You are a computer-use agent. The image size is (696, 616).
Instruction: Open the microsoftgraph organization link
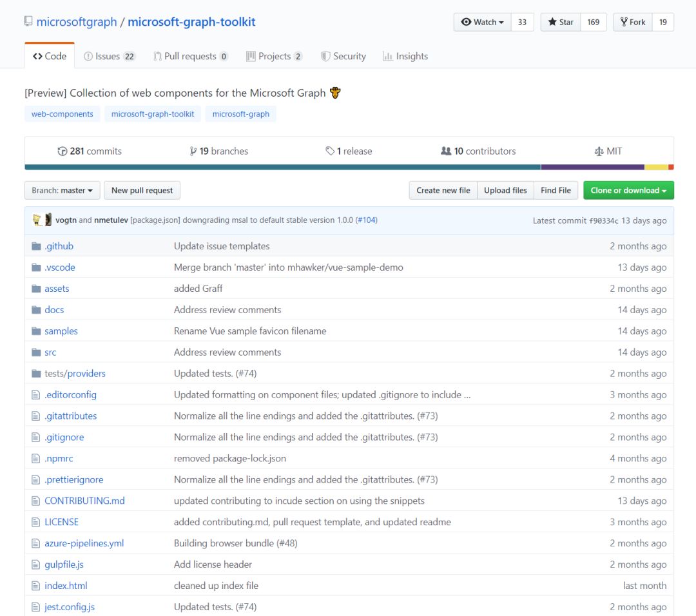tap(77, 22)
